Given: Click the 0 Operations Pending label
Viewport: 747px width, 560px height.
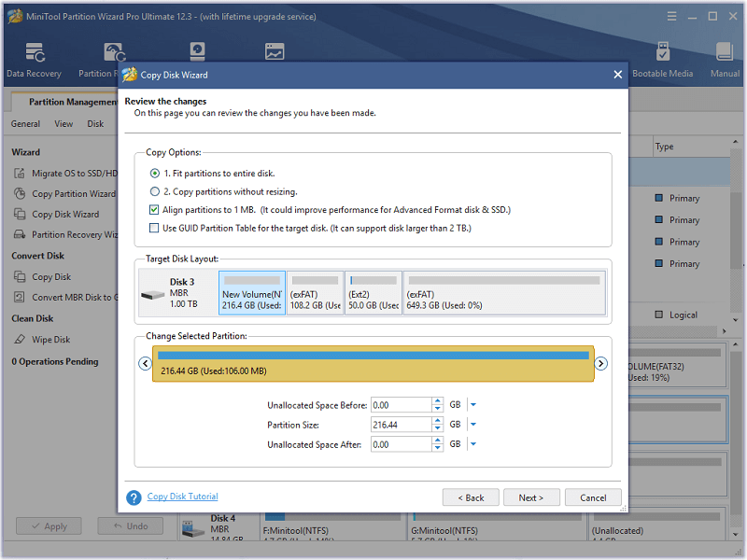Looking at the screenshot, I should pos(55,361).
